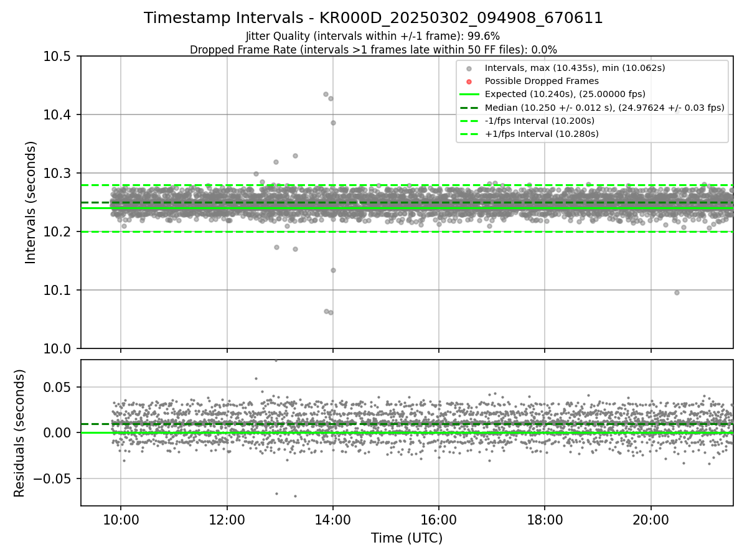Click legend entry "+1/fps Interval (10.280s)"
Viewport: 747px width, 560px height.
point(542,134)
